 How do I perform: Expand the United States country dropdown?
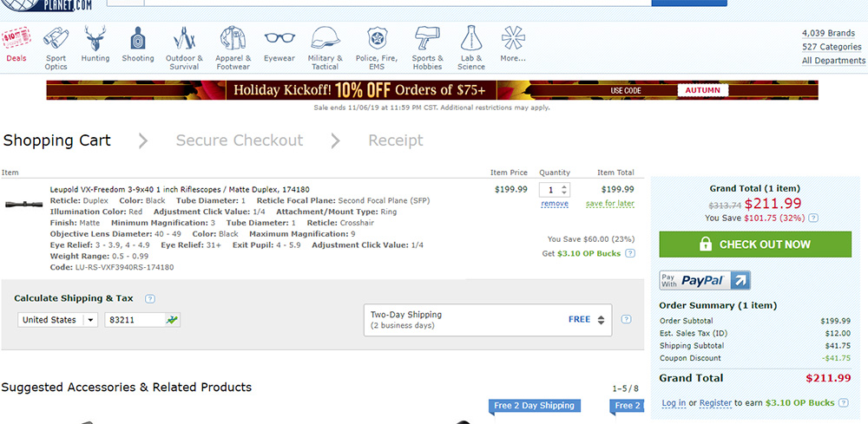[x=57, y=320]
